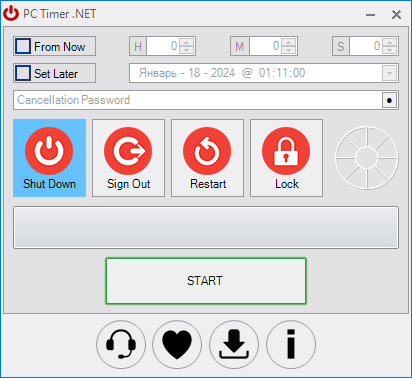Enable the From Now checkbox
This screenshot has width=412, height=378.
coord(23,46)
